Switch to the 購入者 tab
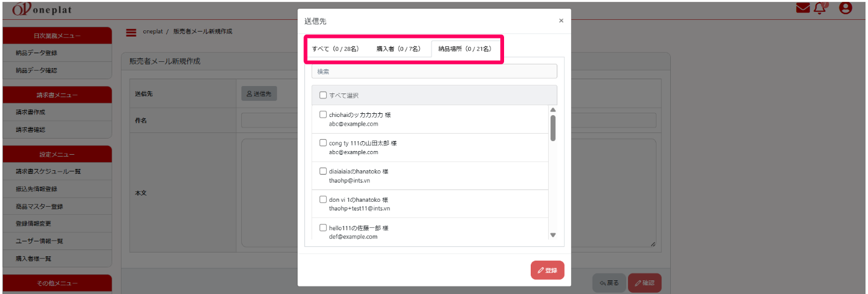 coord(398,49)
